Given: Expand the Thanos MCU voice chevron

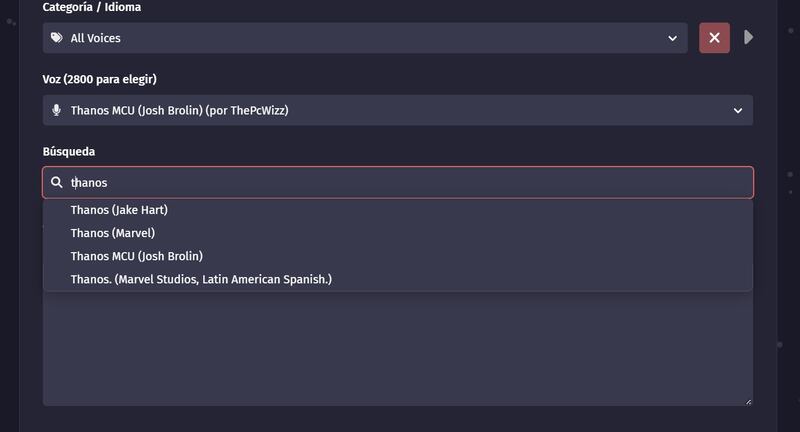Looking at the screenshot, I should tap(738, 110).
